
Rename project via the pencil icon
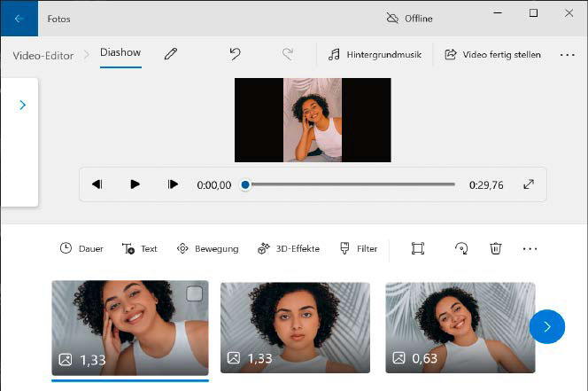click(x=171, y=54)
